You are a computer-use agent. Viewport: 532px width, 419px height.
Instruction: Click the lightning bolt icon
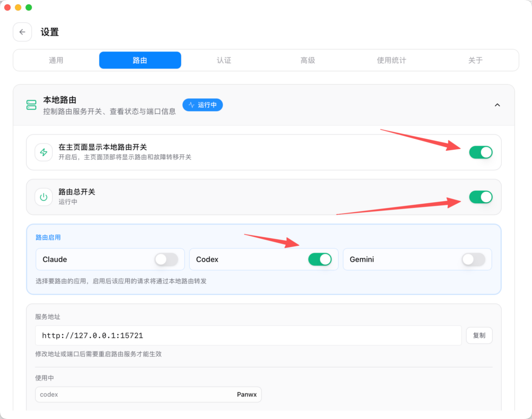(44, 152)
